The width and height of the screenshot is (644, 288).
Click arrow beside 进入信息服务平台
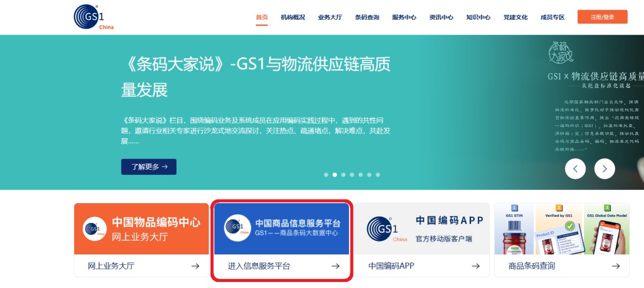click(336, 266)
